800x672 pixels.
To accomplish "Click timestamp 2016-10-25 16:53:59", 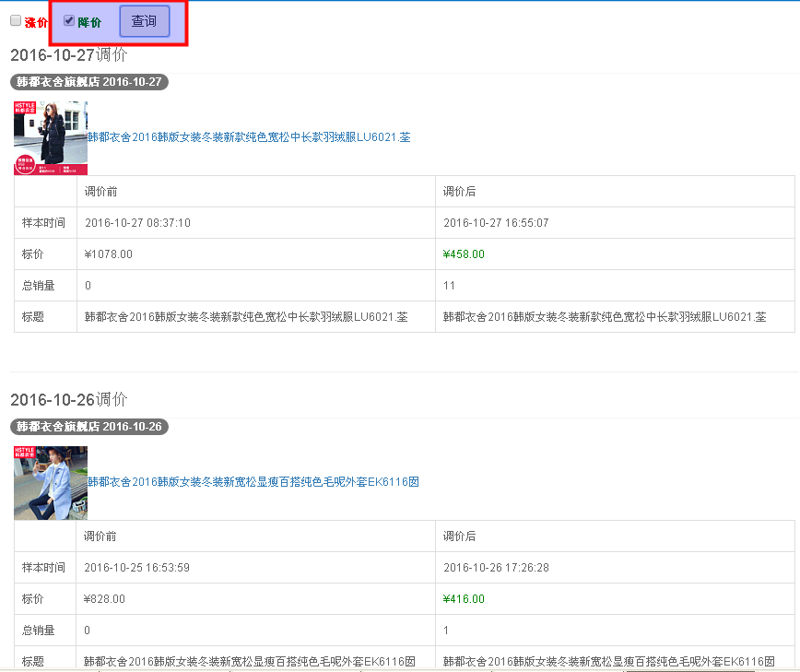I will click(136, 568).
